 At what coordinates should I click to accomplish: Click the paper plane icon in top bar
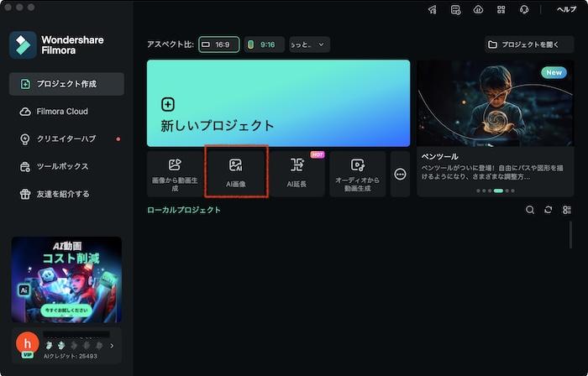tap(433, 10)
